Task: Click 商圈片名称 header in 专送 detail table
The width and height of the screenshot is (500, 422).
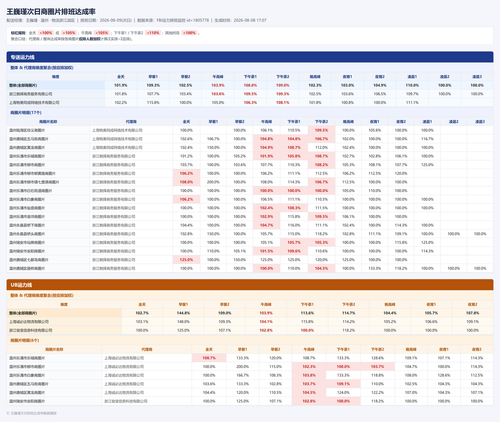Action: (48, 122)
